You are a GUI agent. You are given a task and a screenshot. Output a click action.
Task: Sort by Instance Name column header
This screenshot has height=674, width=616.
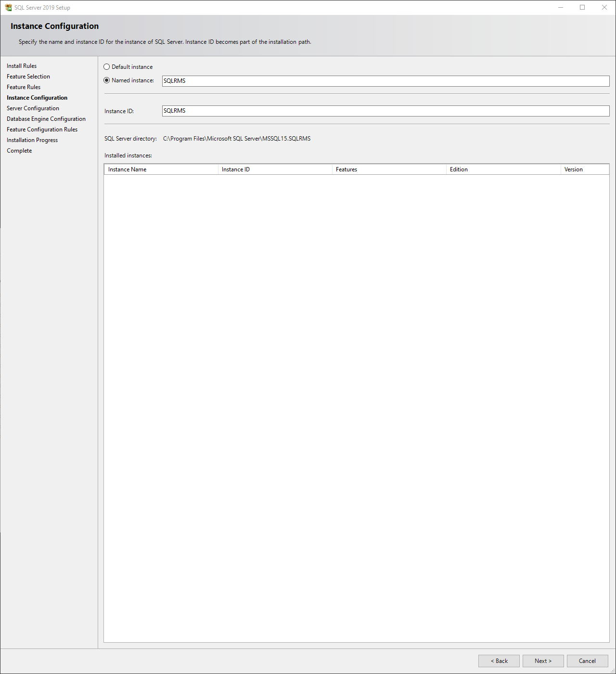161,169
